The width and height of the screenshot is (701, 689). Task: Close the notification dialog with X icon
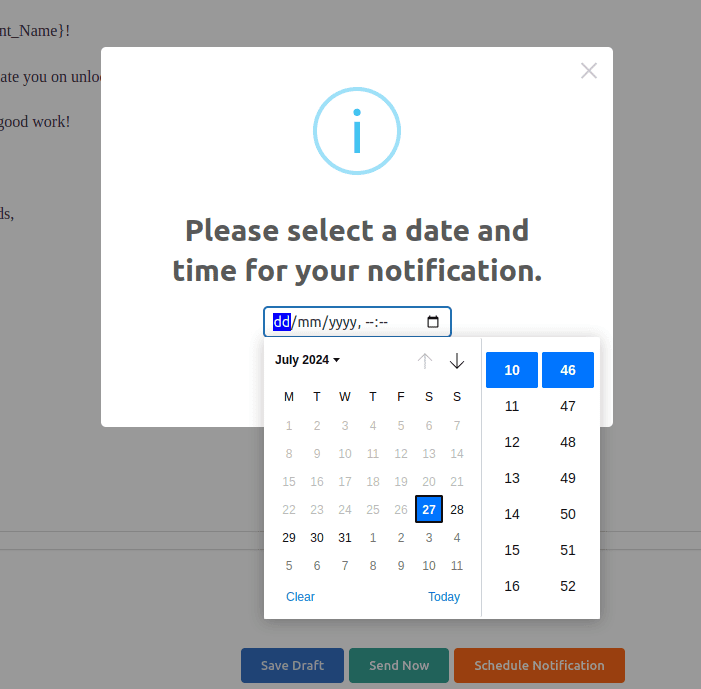pos(589,70)
